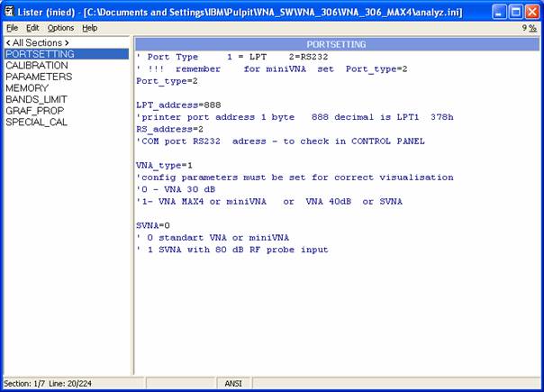Screen dimensions: 544x392
Task: Click the VNA_type=1 line
Action: [164, 165]
